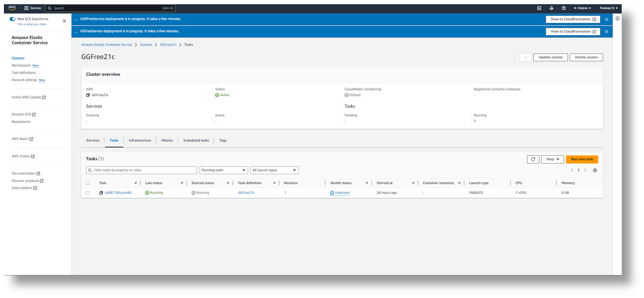Refresh the tasks list

[533, 159]
